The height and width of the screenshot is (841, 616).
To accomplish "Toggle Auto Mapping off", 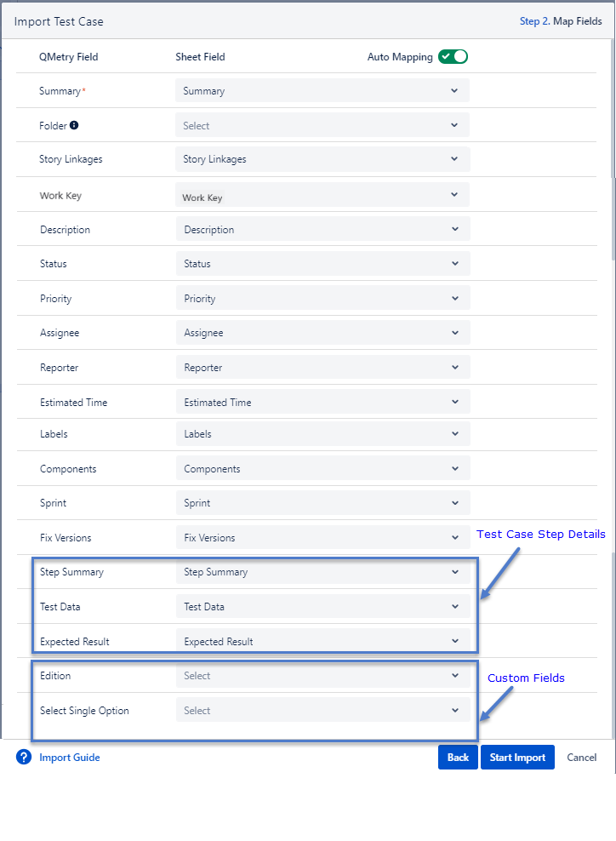I will pos(453,56).
